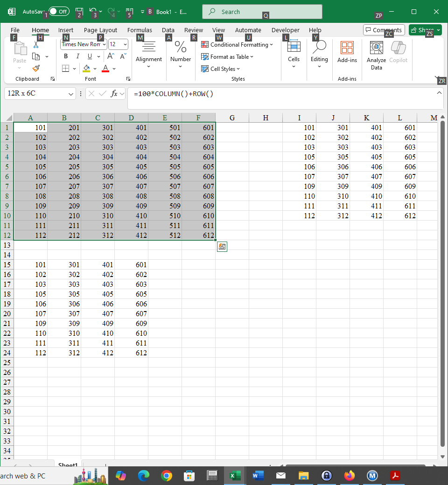The image size is (448, 485).
Task: Open the Editing group
Action: (x=319, y=55)
